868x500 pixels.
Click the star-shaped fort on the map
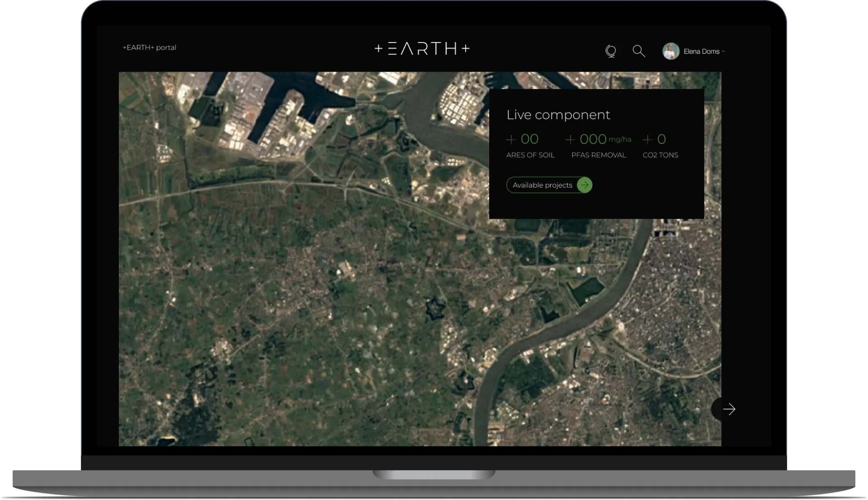tap(435, 309)
